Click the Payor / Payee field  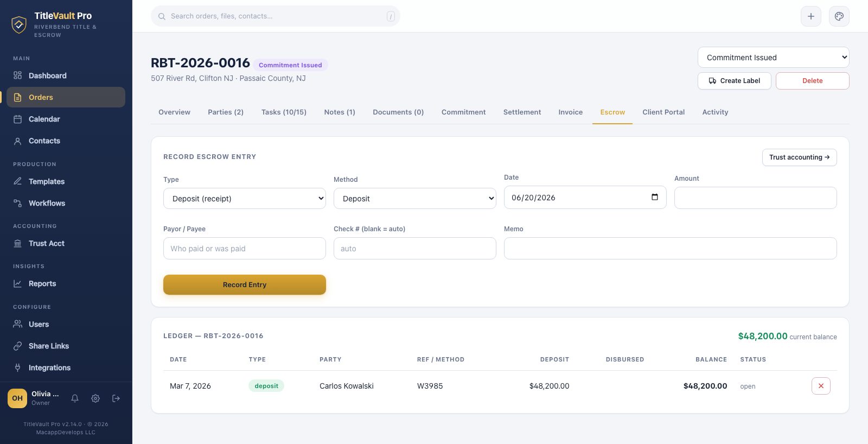(x=245, y=248)
